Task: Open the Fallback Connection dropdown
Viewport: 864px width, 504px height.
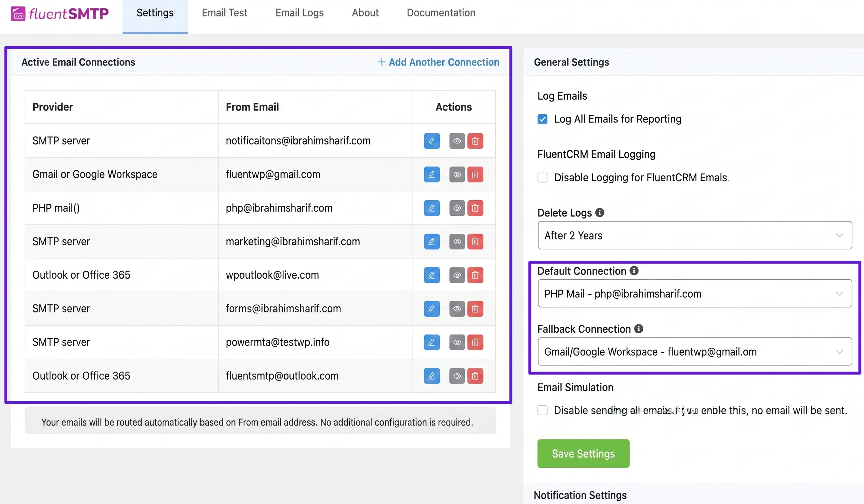Action: pos(694,352)
